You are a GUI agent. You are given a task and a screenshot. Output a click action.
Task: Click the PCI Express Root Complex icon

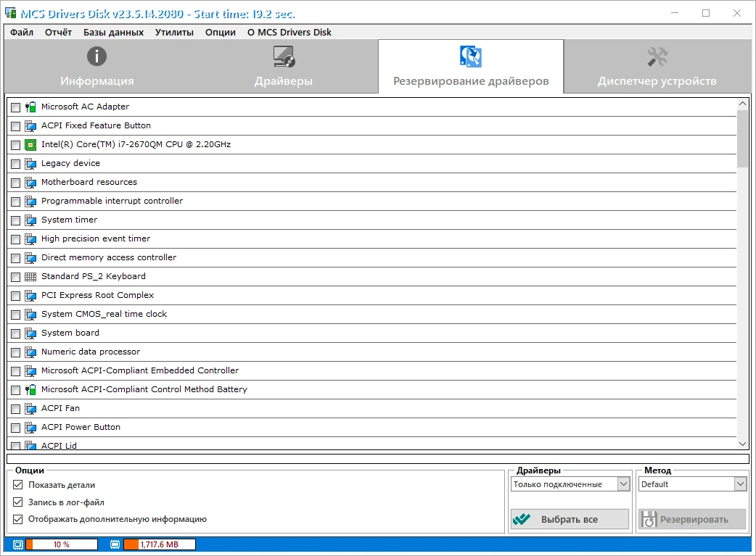[30, 295]
